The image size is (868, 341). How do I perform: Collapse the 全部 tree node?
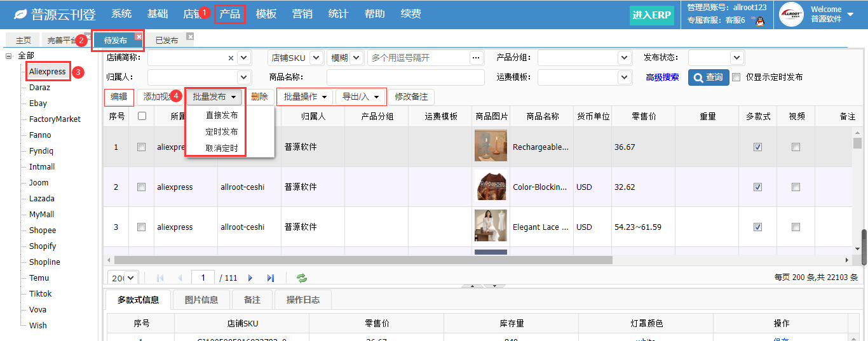(x=9, y=56)
